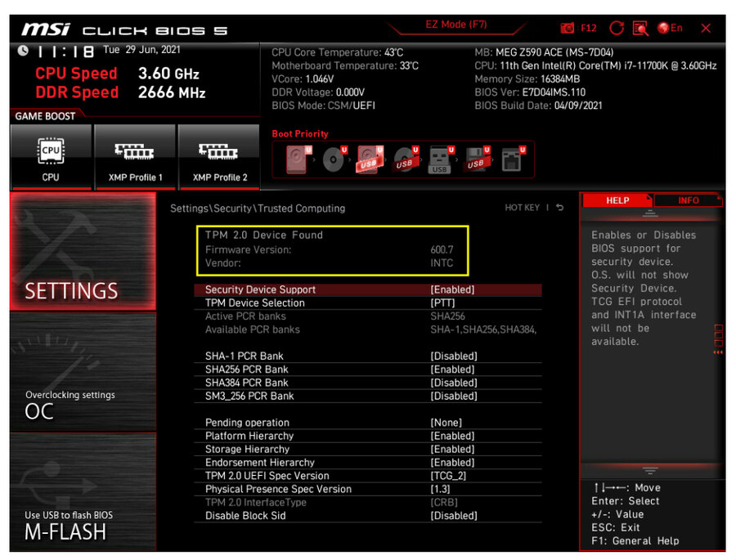The height and width of the screenshot is (560, 736).
Task: Open the M-FLASH BIOS flashing section
Action: click(x=83, y=492)
